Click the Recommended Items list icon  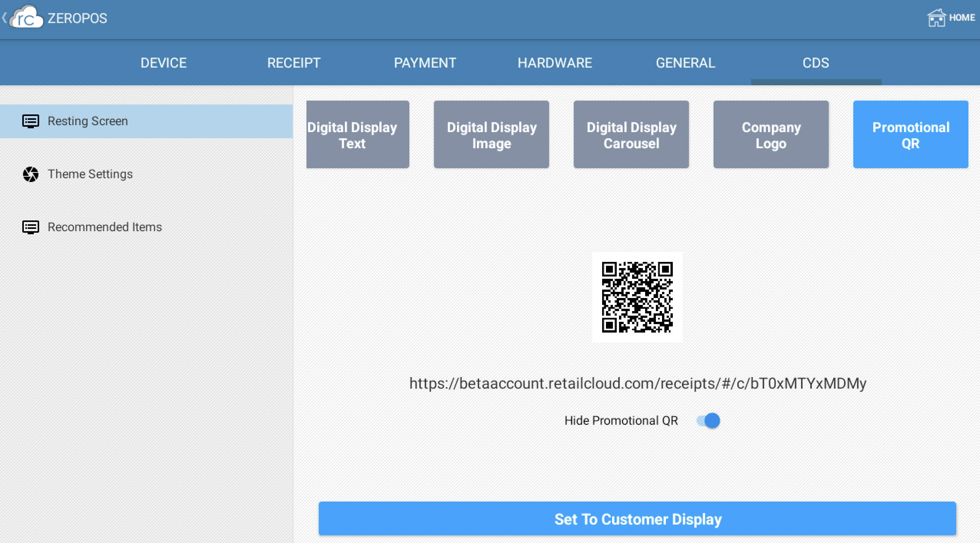point(30,227)
